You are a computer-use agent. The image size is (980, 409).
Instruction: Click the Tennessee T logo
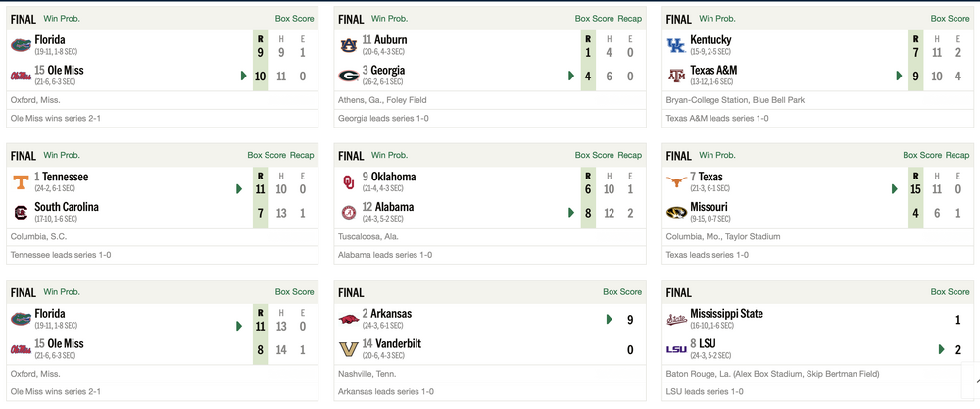20,181
